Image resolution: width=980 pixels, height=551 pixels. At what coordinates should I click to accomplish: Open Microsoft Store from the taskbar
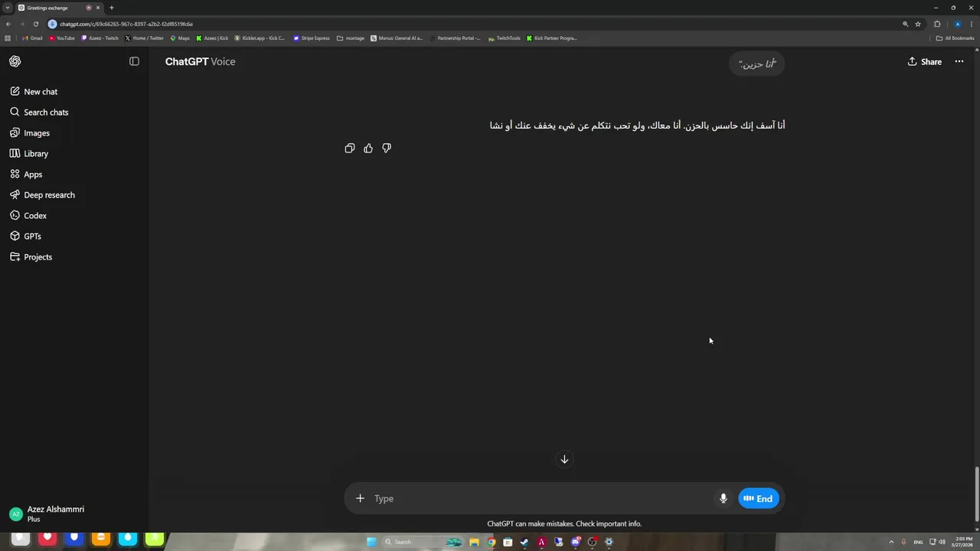[508, 542]
